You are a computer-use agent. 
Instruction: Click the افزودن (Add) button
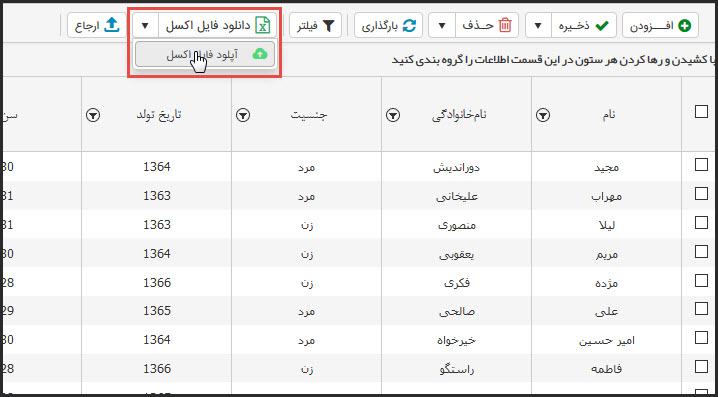pyautogui.click(x=660, y=26)
